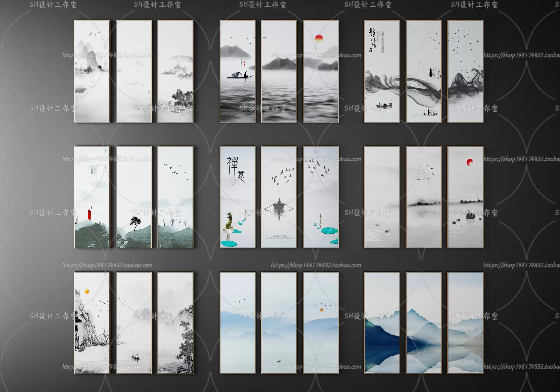Open the rower in boat under birds painting
This screenshot has width=560, height=392.
click(279, 197)
